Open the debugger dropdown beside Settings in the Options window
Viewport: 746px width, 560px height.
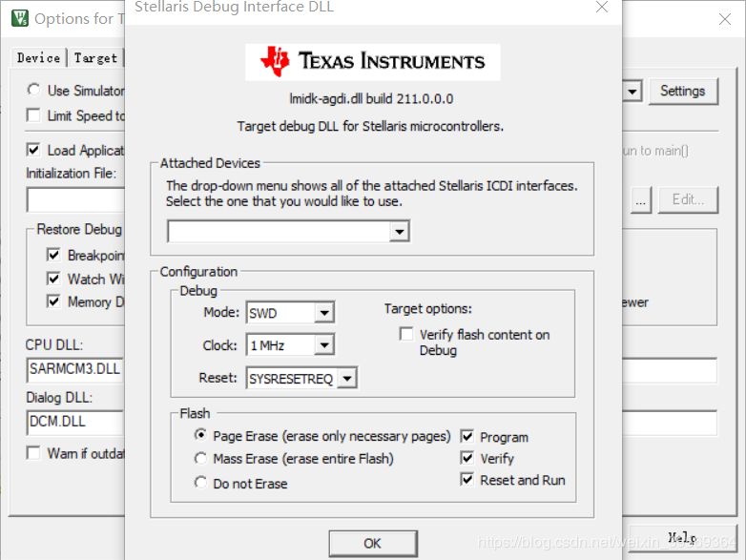point(632,92)
